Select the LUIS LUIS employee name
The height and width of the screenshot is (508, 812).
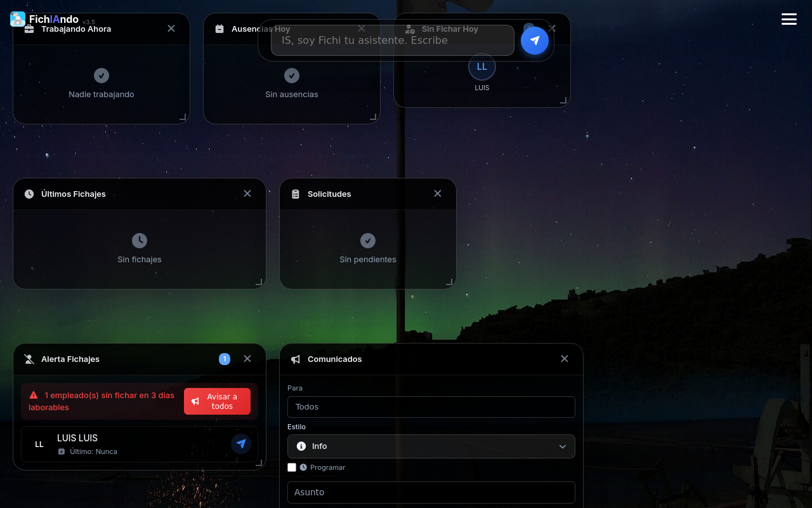77,438
